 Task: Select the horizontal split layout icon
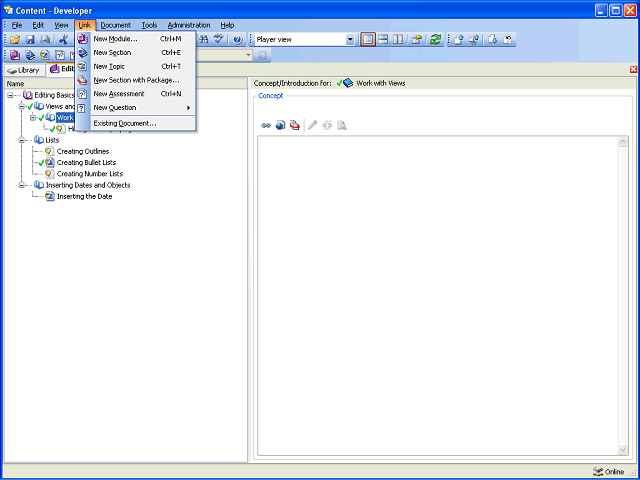383,40
